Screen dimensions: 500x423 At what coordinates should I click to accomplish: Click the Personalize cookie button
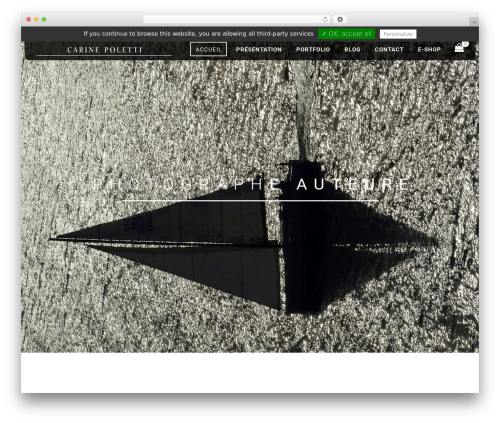[398, 34]
